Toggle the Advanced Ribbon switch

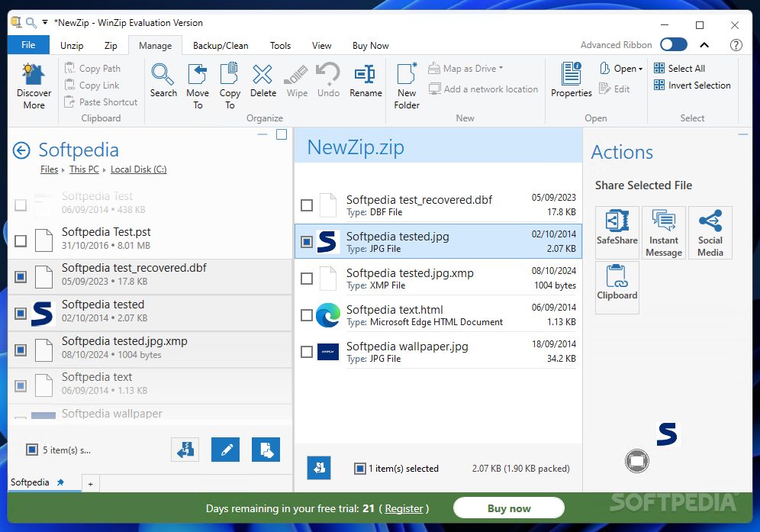[674, 44]
